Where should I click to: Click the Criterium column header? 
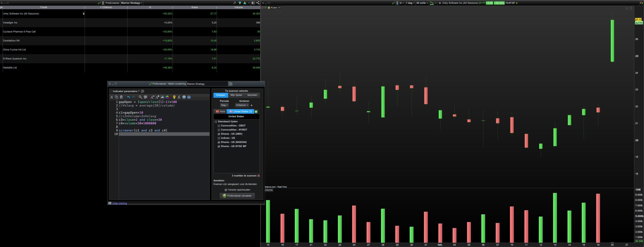point(106,7)
